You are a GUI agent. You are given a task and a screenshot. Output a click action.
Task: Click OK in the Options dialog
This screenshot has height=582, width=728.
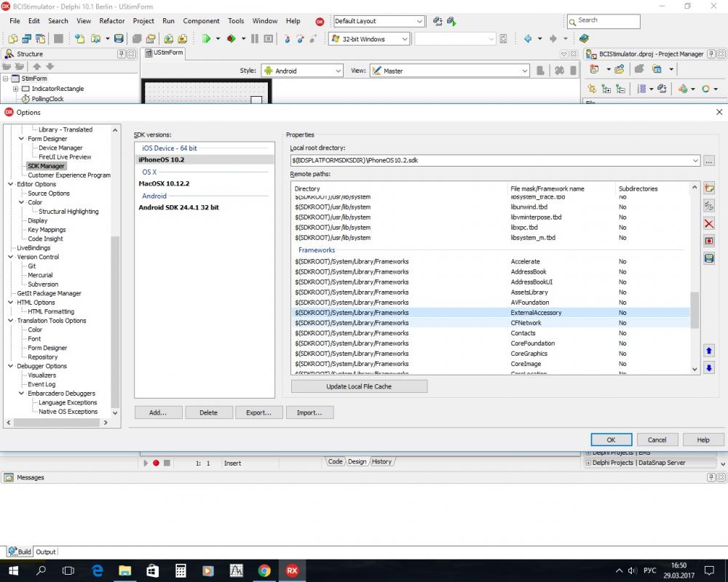coord(611,439)
